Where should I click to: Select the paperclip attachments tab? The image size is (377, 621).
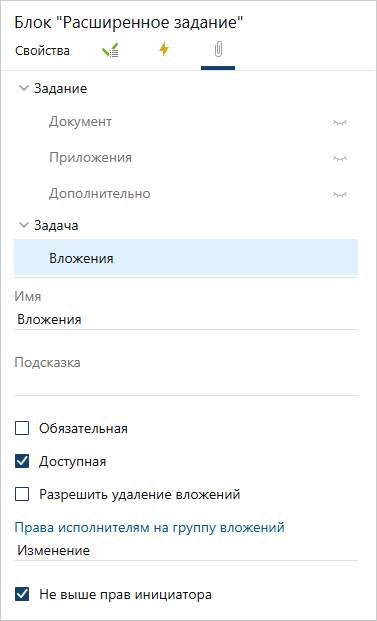point(218,51)
